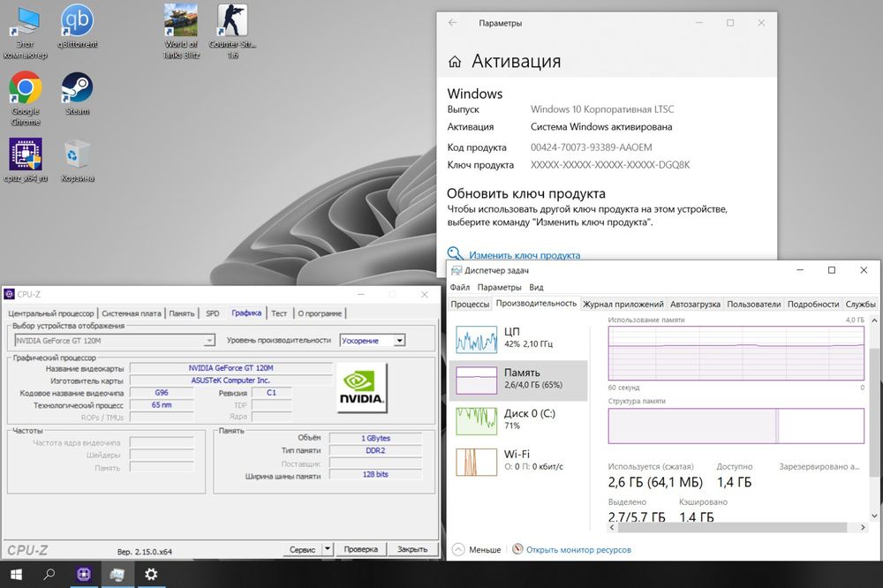Viewport: 883px width, 588px height.
Task: Click the Task Manager taskbar icon
Action: pos(117,574)
